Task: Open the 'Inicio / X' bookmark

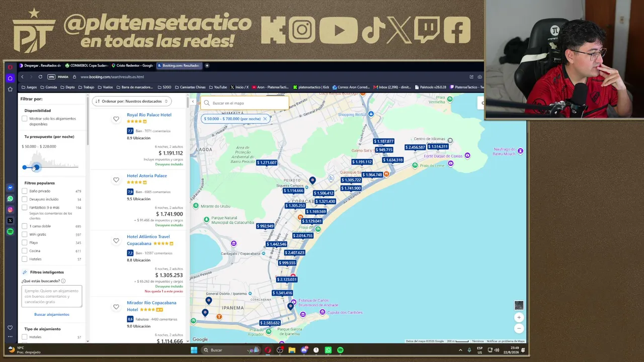Action: (x=239, y=87)
